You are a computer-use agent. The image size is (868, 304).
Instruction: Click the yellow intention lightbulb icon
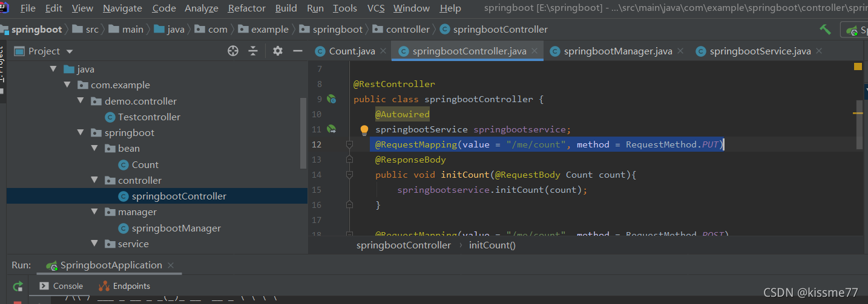364,129
